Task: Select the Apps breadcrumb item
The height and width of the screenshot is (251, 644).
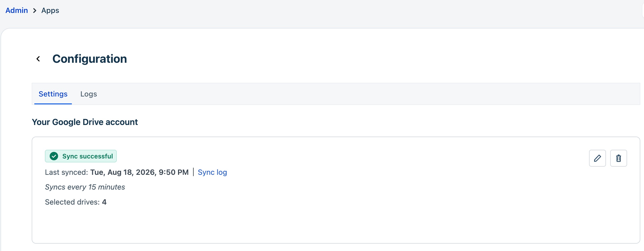Action: point(50,11)
